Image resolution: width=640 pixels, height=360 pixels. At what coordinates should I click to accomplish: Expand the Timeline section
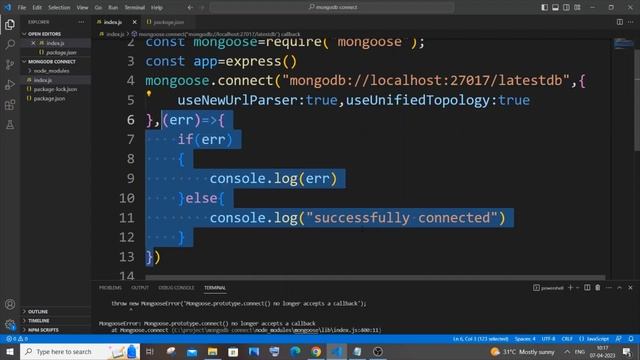tap(56, 321)
